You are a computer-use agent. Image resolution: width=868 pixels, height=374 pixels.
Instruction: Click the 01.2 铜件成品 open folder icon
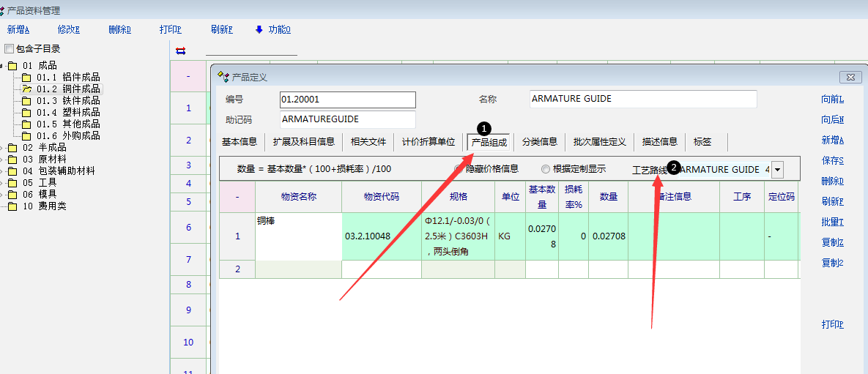click(26, 89)
